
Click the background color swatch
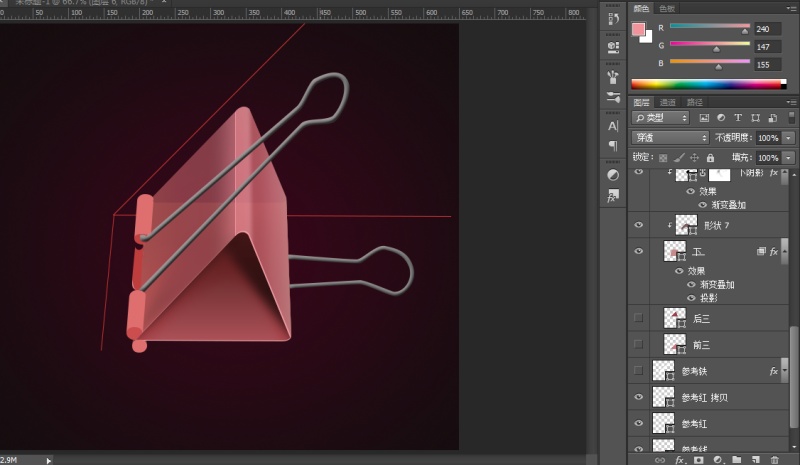(647, 38)
